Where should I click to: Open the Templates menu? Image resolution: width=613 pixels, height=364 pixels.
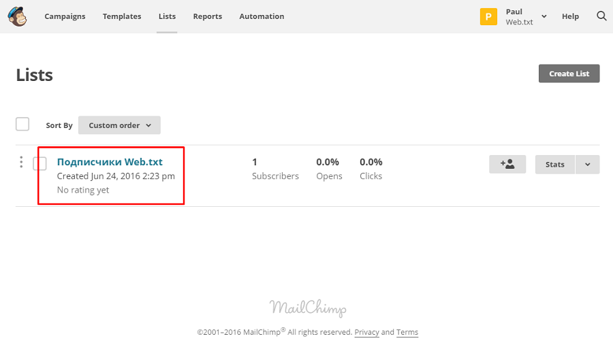point(122,16)
